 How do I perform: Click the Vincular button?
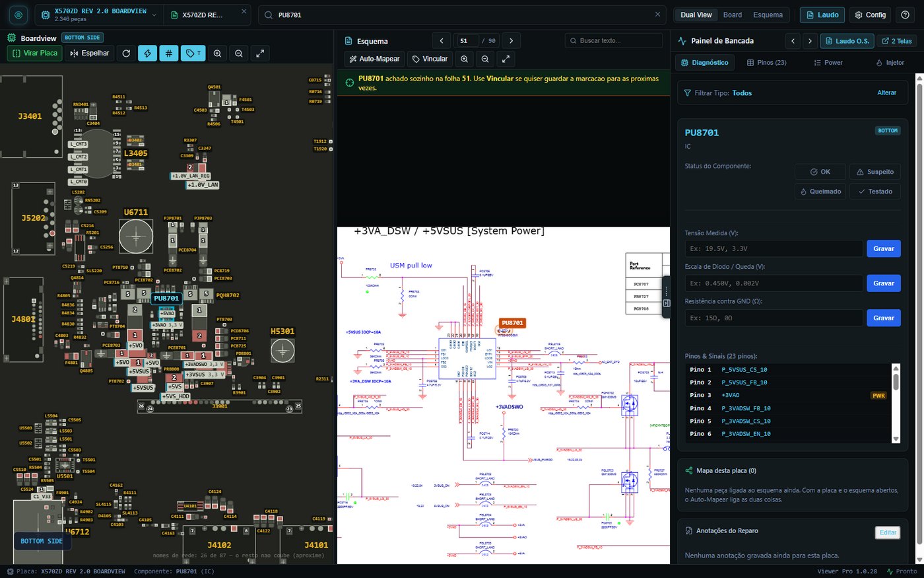click(430, 59)
